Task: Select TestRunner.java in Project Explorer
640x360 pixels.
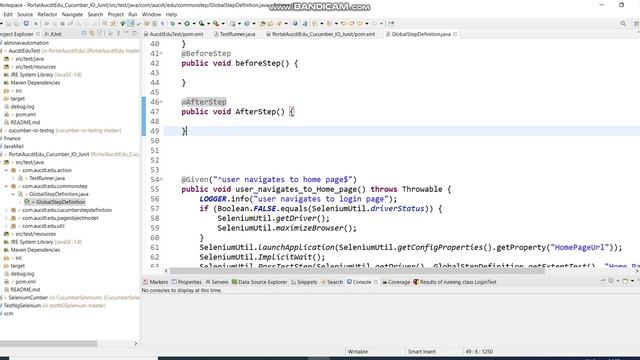Action: pyautogui.click(x=47, y=178)
